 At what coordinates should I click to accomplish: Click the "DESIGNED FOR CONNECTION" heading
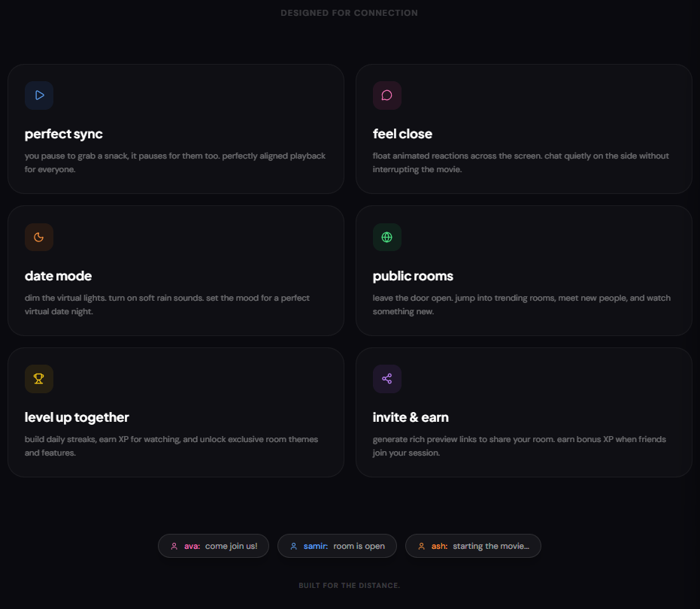tap(349, 13)
